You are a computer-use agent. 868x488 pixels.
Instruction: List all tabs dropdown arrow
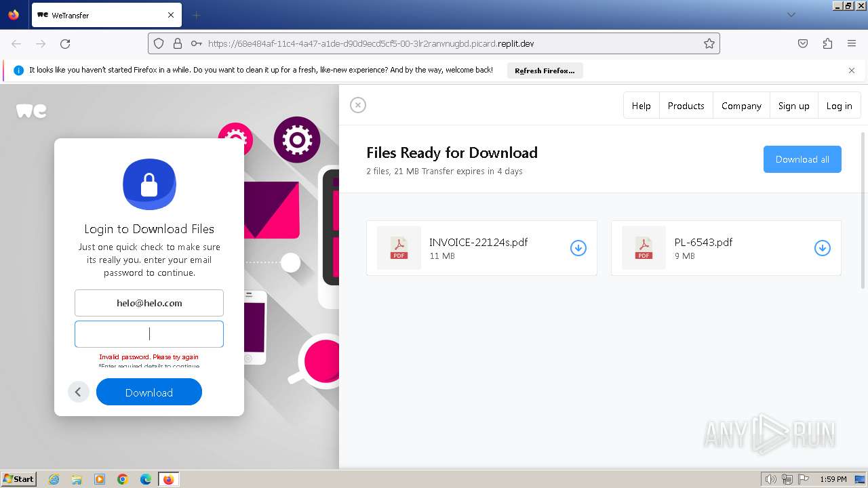pyautogui.click(x=791, y=15)
